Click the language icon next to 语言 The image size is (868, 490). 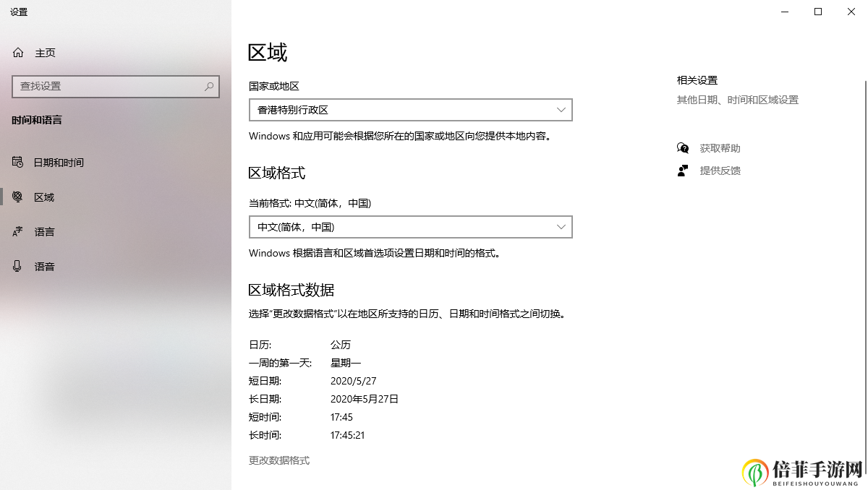(x=17, y=231)
